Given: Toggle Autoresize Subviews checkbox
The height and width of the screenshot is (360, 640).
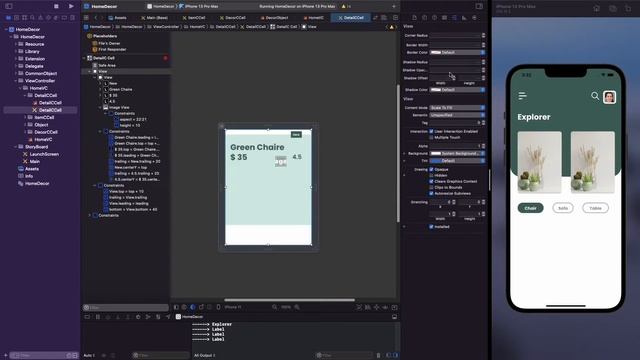Looking at the screenshot, I should 431,193.
